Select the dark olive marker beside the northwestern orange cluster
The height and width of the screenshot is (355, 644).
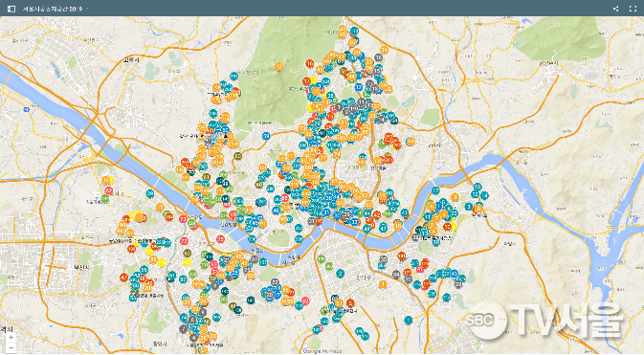coord(237,156)
